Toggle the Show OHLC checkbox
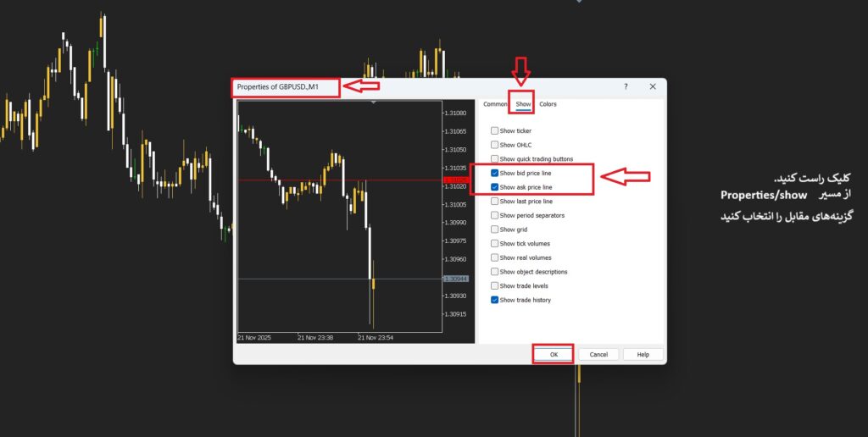 tap(495, 145)
